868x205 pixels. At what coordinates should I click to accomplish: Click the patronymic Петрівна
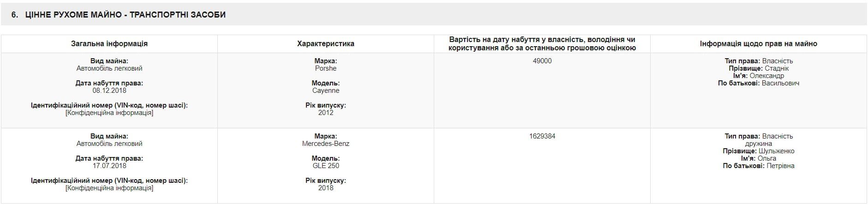pos(780,166)
